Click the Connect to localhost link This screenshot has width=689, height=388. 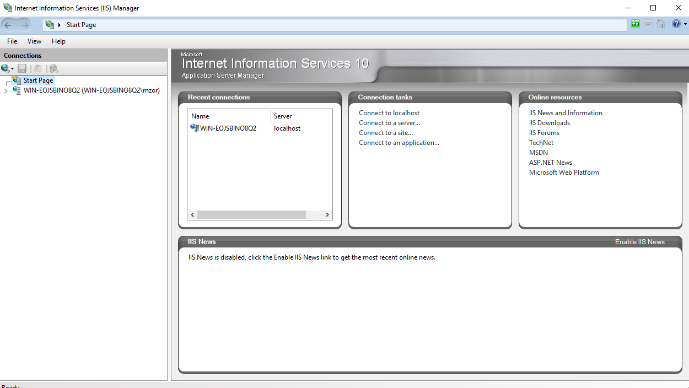(x=389, y=113)
